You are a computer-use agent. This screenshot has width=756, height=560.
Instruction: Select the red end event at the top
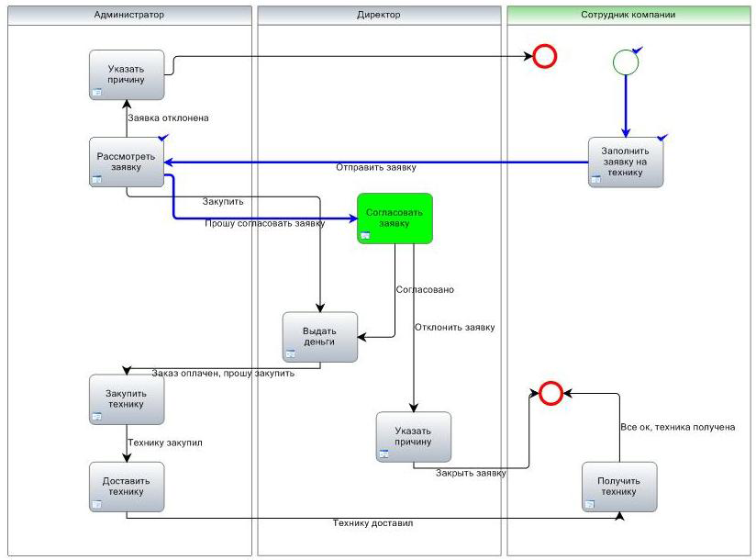click(x=545, y=57)
